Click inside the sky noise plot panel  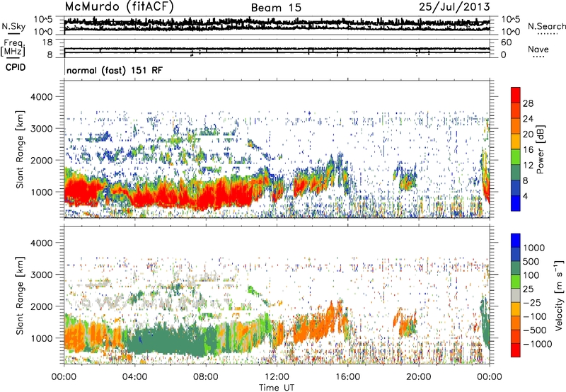pos(277,25)
